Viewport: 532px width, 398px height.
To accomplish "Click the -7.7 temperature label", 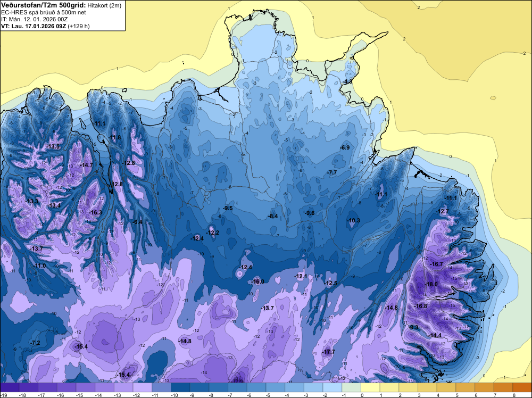I will click(x=332, y=172).
